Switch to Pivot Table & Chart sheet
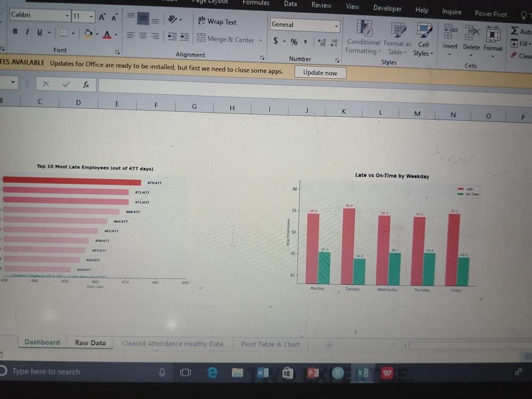 point(270,344)
